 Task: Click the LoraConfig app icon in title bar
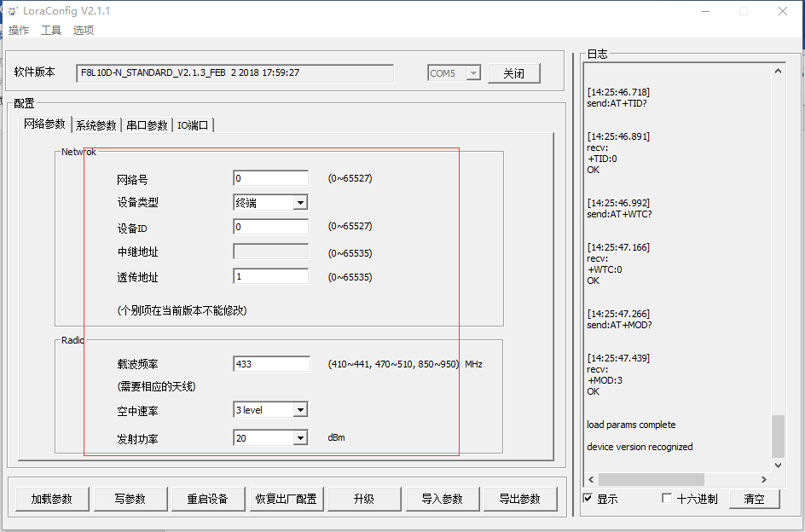click(x=13, y=11)
